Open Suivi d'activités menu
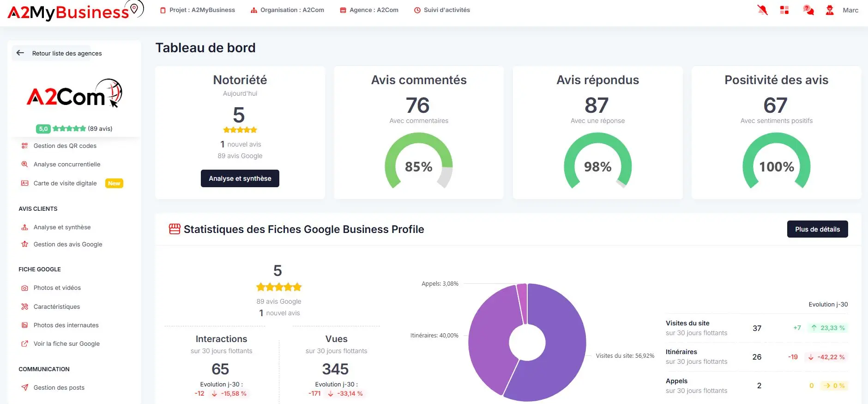This screenshot has width=868, height=404. [x=442, y=10]
